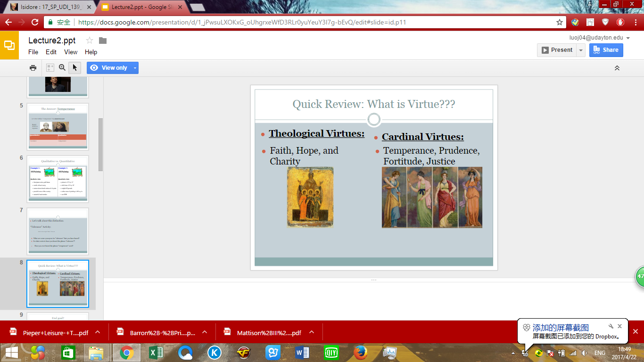This screenshot has width=644, height=362.
Task: Click the Share button
Action: 606,50
